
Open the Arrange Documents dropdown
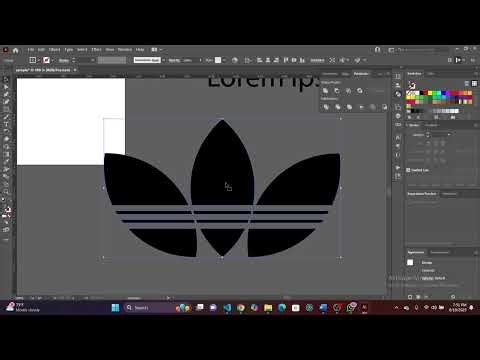[157, 50]
